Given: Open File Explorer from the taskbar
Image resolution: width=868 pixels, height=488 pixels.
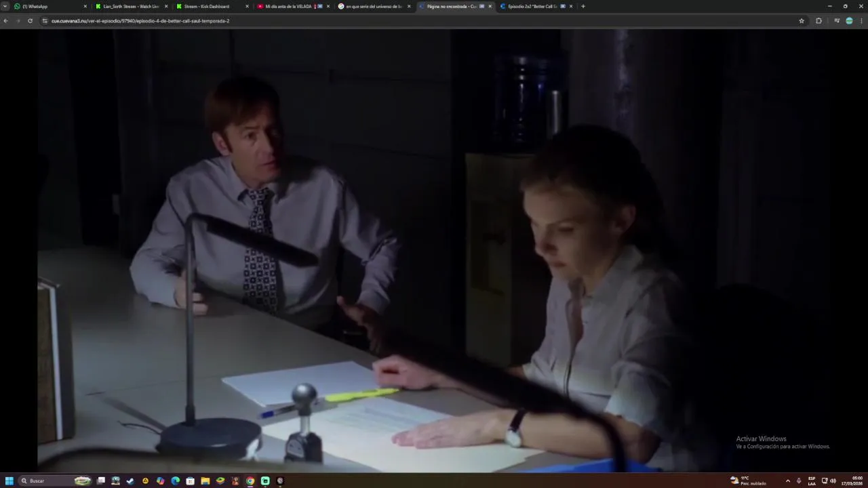Looking at the screenshot, I should [x=205, y=481].
